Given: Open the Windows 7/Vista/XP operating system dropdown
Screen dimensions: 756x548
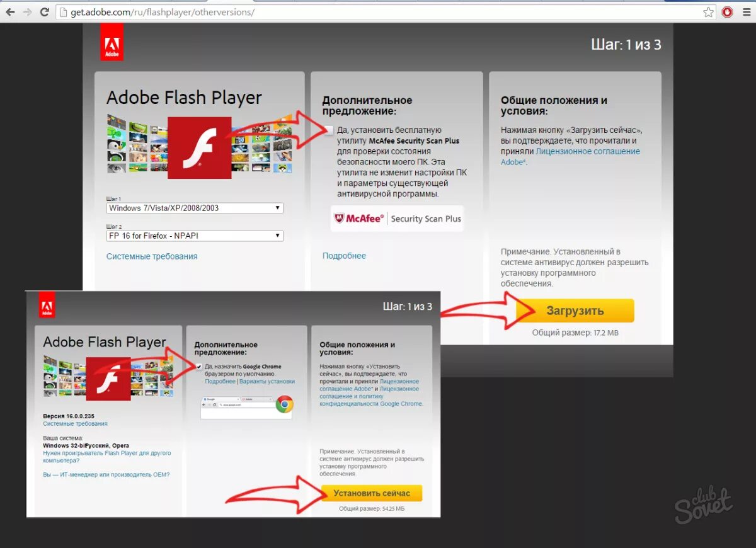Looking at the screenshot, I should pyautogui.click(x=195, y=208).
